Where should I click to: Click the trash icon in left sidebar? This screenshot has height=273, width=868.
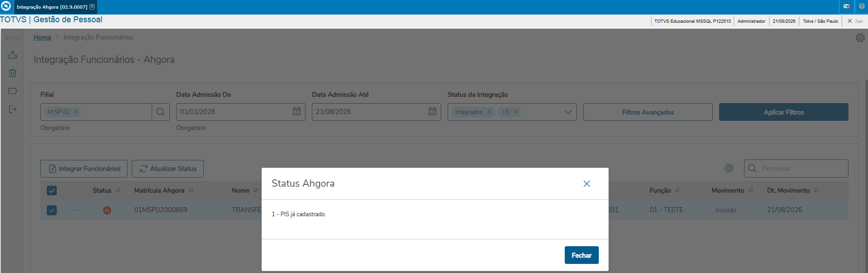pyautogui.click(x=13, y=73)
